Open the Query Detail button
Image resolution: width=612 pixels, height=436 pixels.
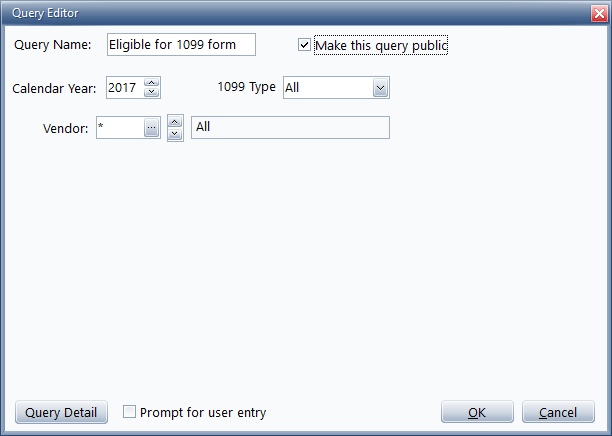point(61,412)
